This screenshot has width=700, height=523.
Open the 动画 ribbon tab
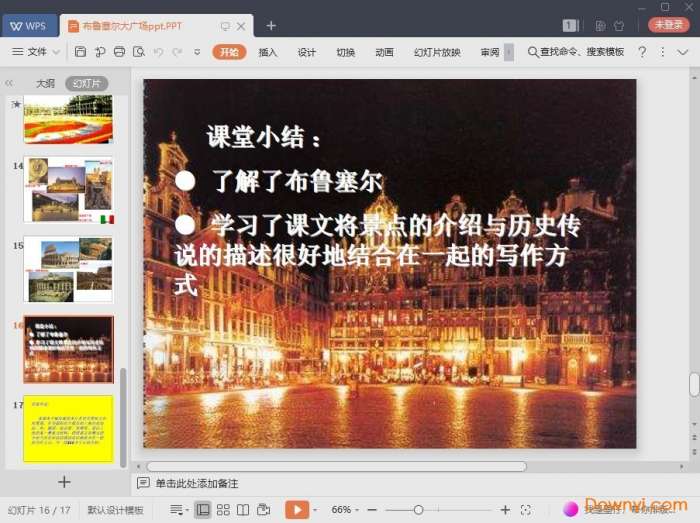pyautogui.click(x=384, y=52)
